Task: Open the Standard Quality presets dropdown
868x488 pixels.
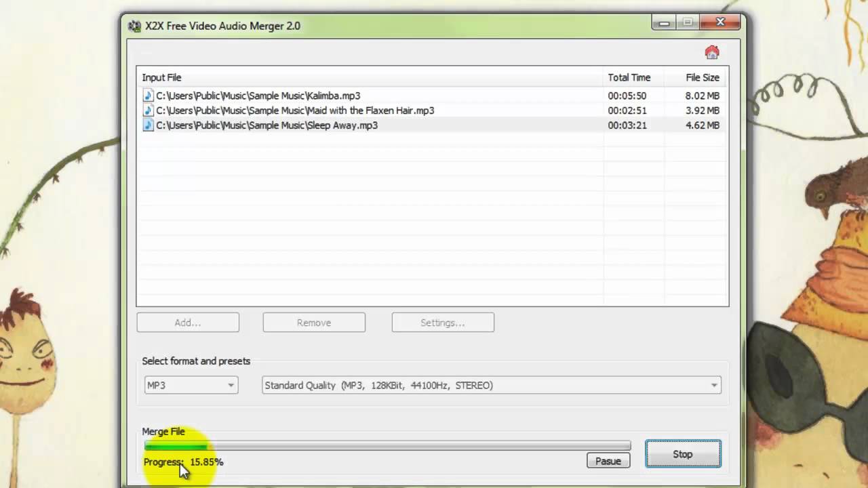Action: pyautogui.click(x=491, y=385)
